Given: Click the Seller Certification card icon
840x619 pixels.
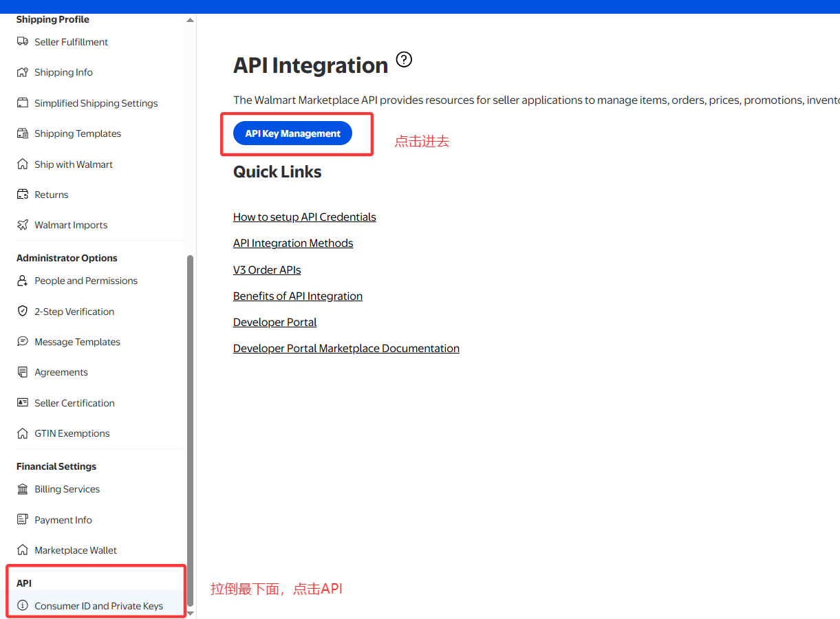Looking at the screenshot, I should (23, 403).
